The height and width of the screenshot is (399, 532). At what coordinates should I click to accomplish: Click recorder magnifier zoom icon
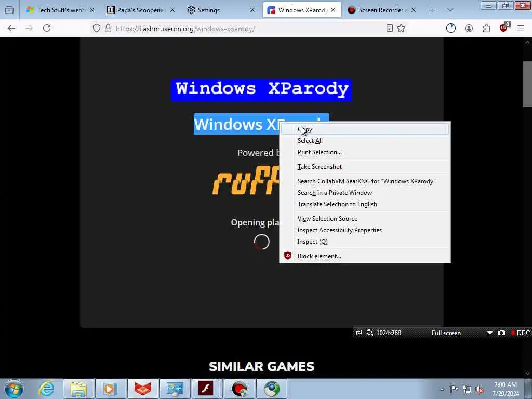370,332
